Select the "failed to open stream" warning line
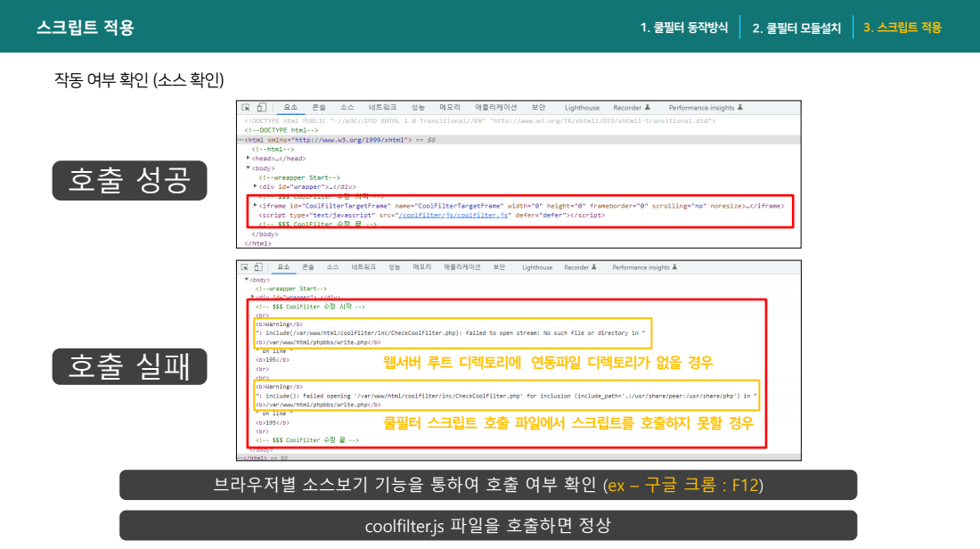The image size is (980, 549). 451,333
